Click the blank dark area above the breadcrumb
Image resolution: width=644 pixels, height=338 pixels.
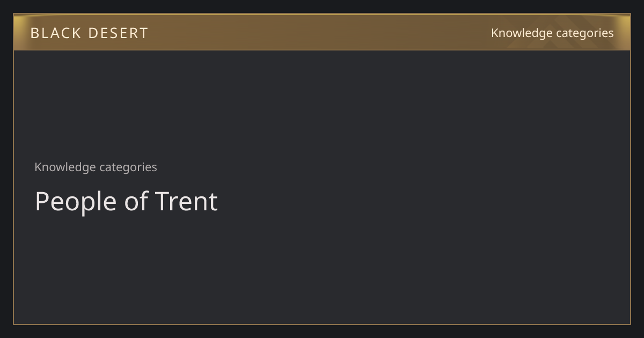coord(322,105)
